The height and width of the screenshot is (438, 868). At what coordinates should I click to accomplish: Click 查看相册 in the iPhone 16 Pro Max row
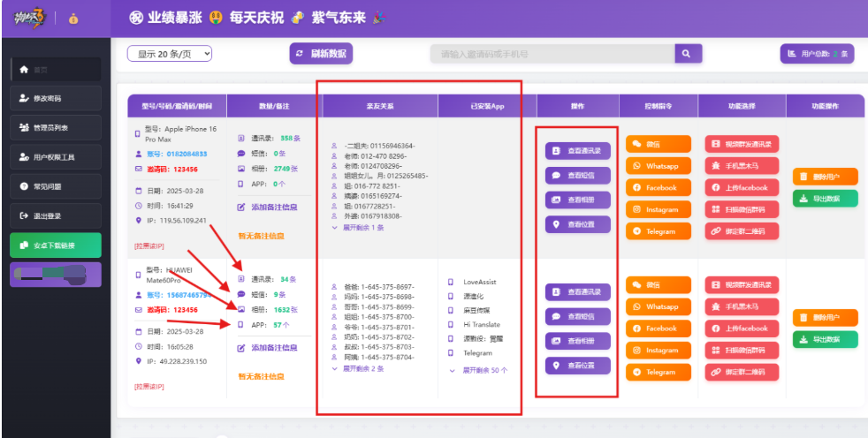coord(578,200)
